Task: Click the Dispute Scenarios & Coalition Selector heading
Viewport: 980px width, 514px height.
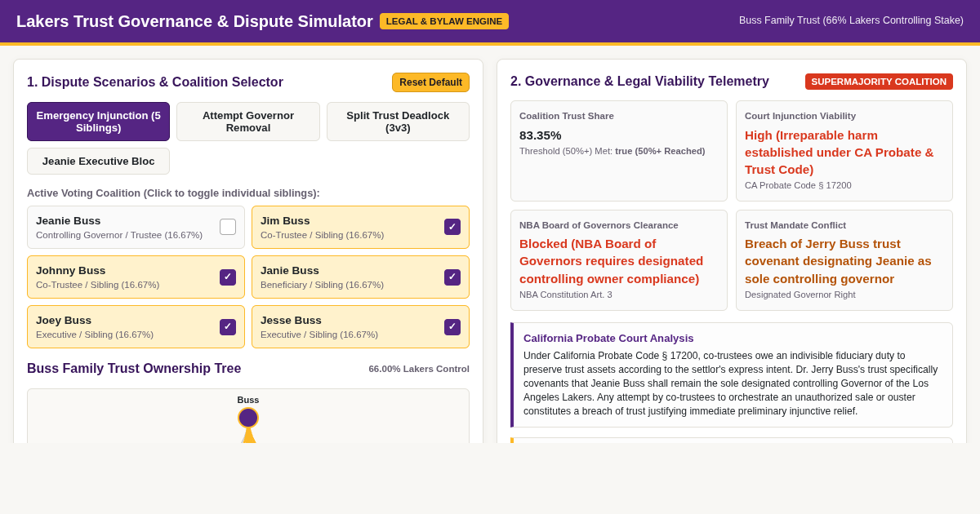Action: point(155,82)
